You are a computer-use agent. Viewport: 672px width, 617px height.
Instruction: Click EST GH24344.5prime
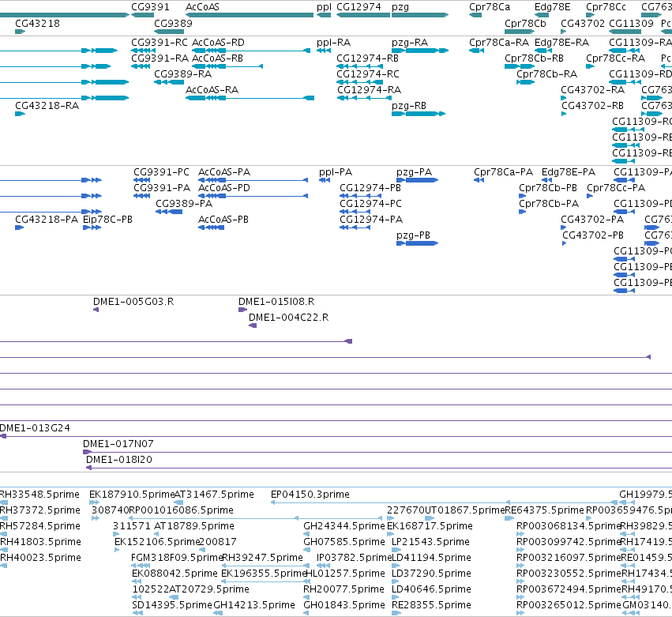coord(344,526)
